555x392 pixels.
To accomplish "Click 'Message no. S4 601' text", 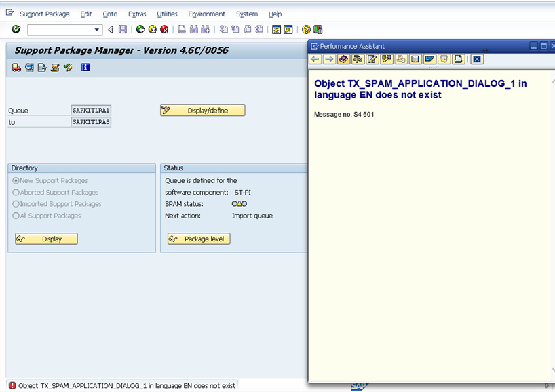I will [344, 114].
